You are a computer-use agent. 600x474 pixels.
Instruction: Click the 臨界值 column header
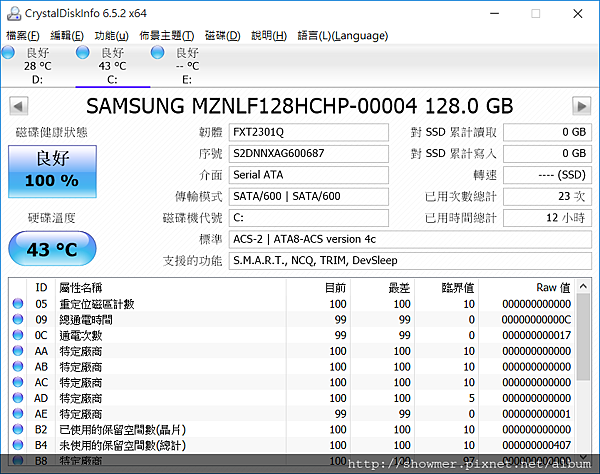(x=447, y=287)
